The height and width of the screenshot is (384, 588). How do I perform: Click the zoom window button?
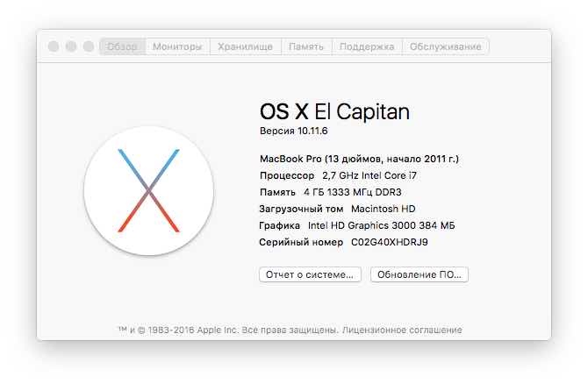[89, 46]
